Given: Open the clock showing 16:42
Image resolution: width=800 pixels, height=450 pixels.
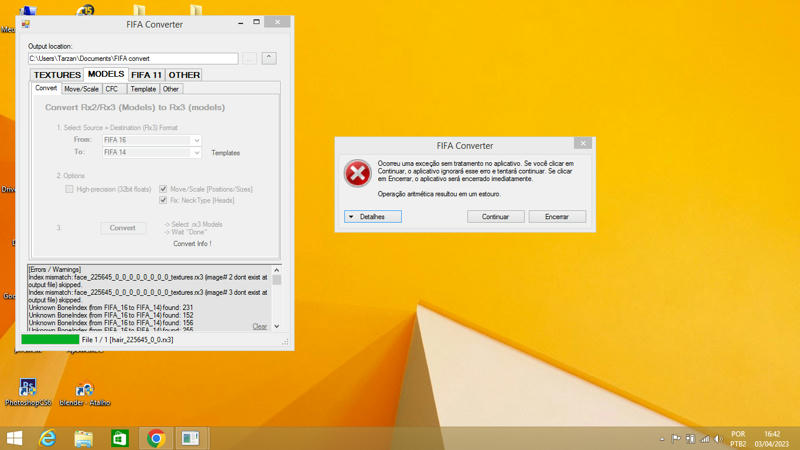Looking at the screenshot, I should coord(772,439).
